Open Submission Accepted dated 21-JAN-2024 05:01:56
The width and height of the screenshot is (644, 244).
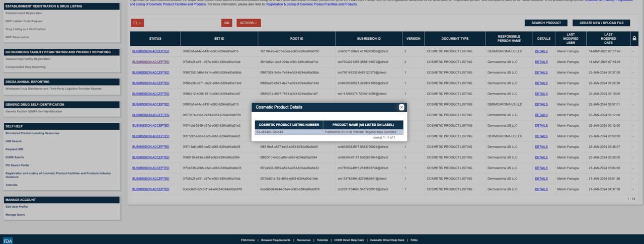150,179
